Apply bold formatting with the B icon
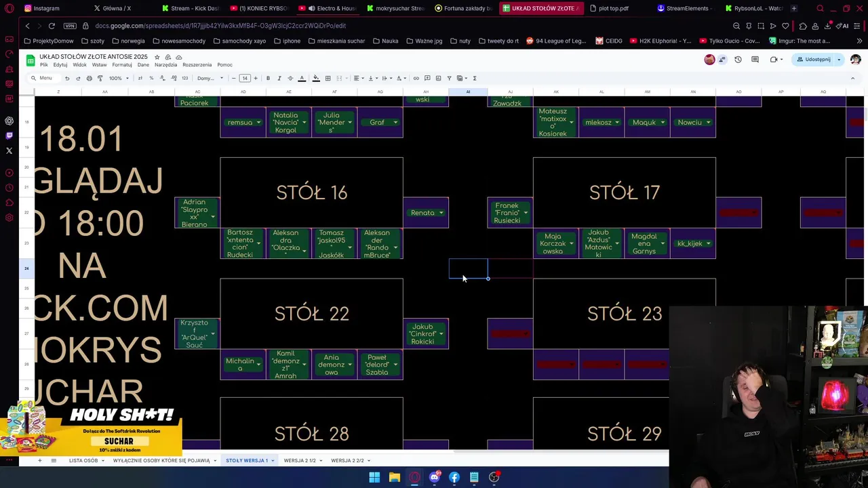The height and width of the screenshot is (488, 868). point(268,78)
